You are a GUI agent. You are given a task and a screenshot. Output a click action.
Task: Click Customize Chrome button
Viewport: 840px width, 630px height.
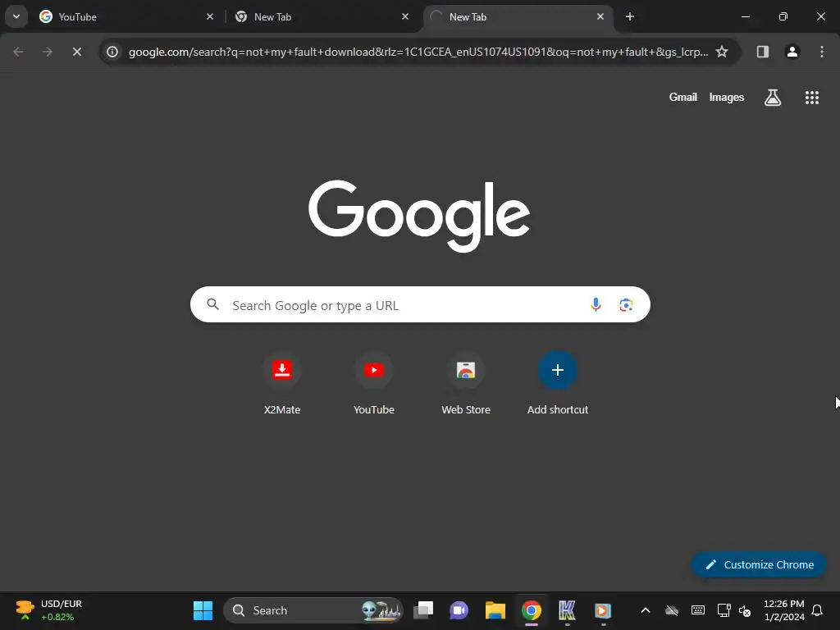[759, 564]
